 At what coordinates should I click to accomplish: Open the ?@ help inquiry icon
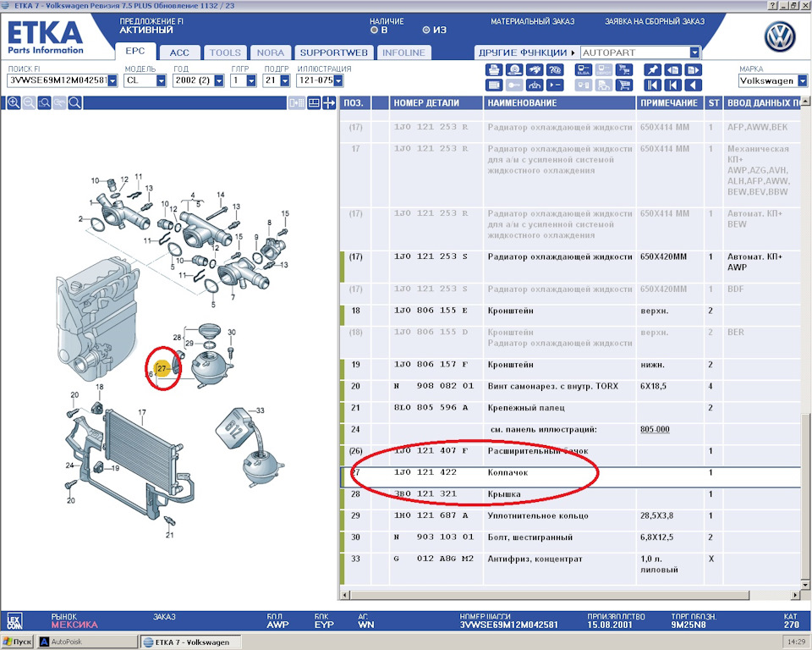(554, 70)
